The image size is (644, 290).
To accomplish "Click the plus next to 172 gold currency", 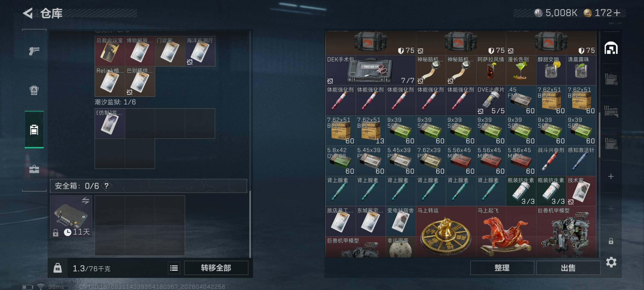I will pyautogui.click(x=617, y=13).
